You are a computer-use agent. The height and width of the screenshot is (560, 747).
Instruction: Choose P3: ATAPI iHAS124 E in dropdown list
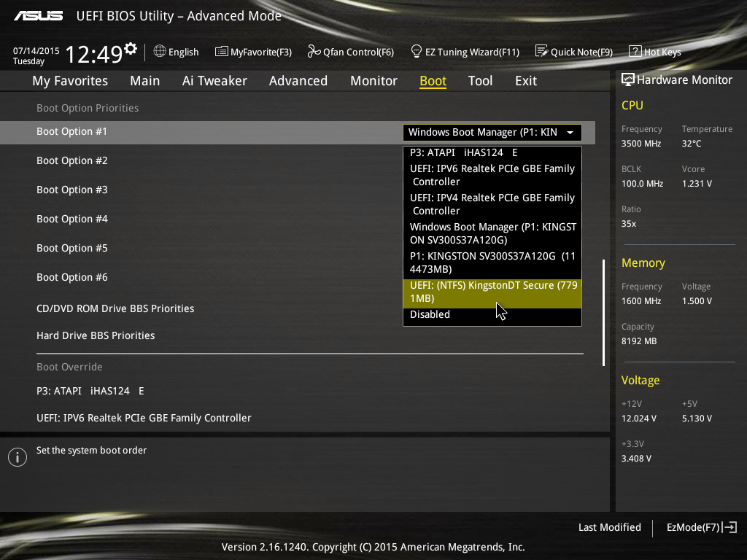pyautogui.click(x=492, y=153)
